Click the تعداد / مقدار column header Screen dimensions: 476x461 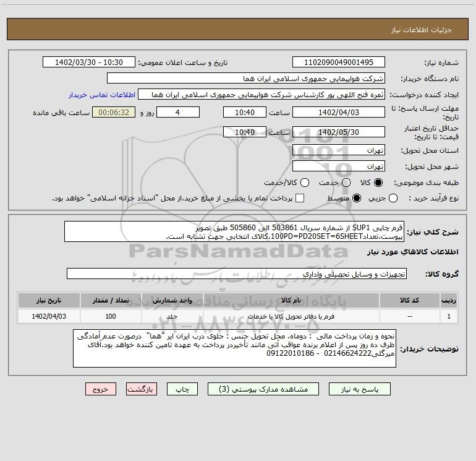click(111, 300)
